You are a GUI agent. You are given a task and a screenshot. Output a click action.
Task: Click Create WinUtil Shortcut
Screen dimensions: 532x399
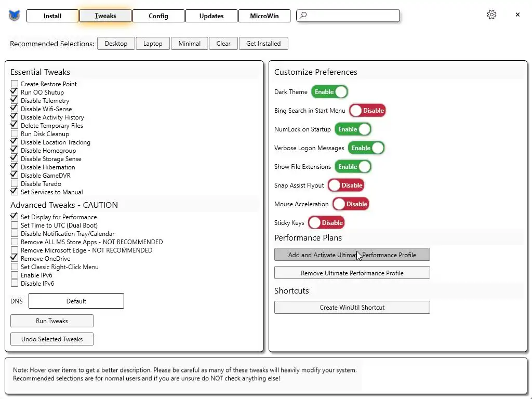[x=352, y=308]
